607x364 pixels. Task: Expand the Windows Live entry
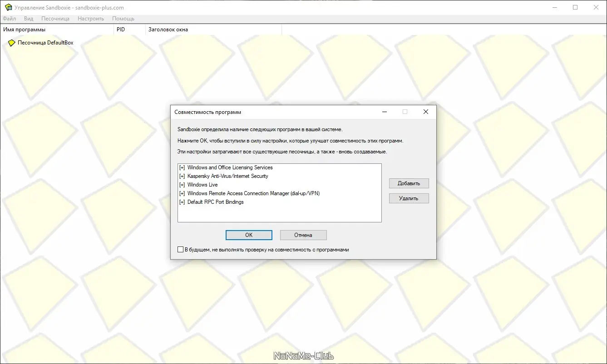pos(182,185)
